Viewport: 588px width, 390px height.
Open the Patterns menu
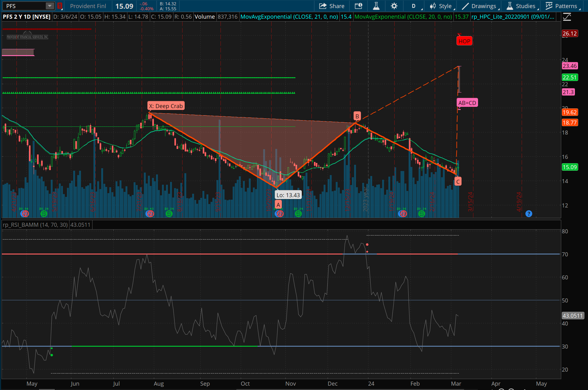pos(562,6)
